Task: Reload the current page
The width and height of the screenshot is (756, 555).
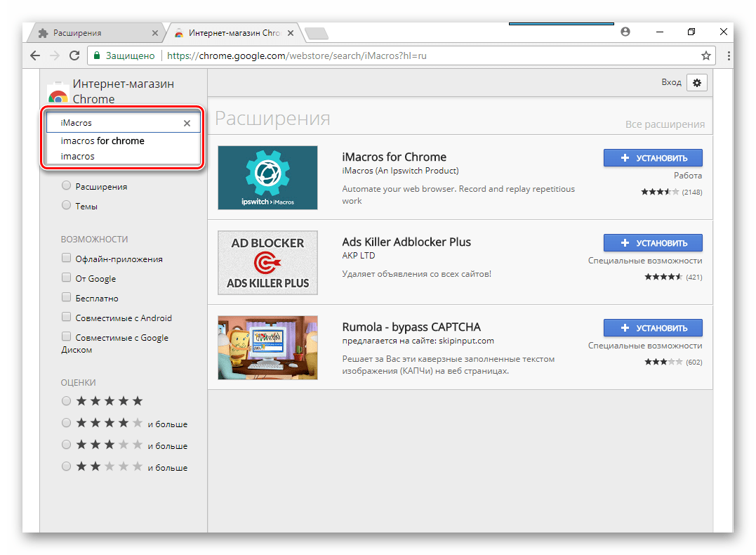Action: (x=74, y=55)
